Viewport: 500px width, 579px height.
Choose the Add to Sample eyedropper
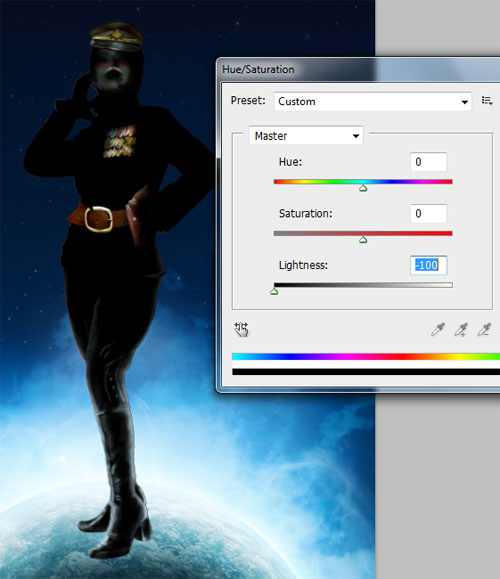tap(461, 329)
